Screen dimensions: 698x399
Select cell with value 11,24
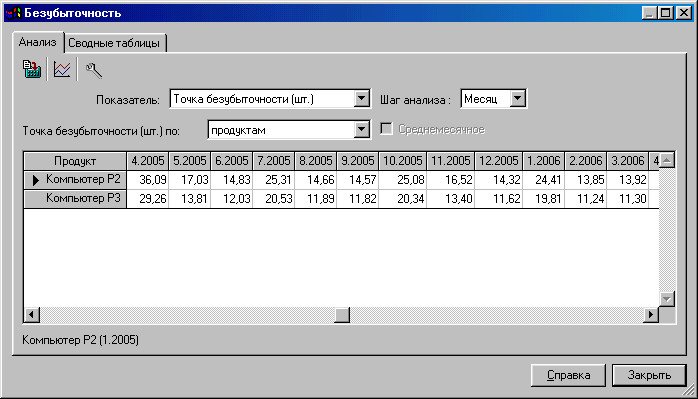pyautogui.click(x=586, y=199)
